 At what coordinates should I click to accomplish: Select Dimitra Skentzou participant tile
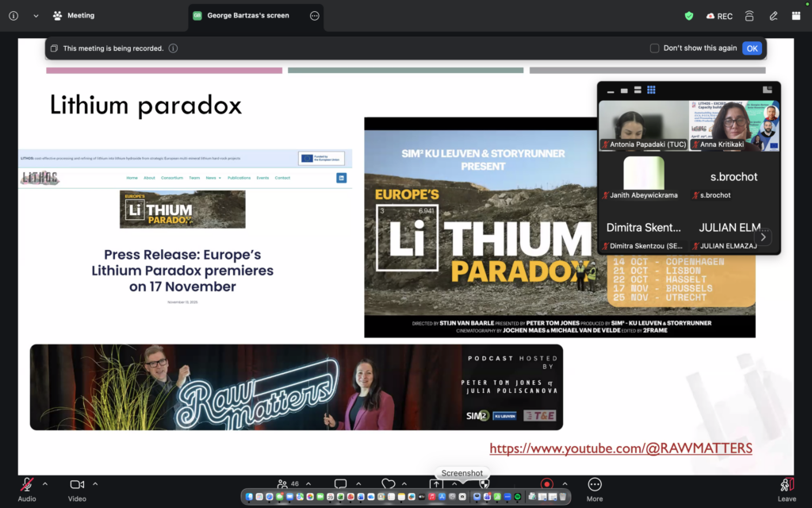click(644, 227)
